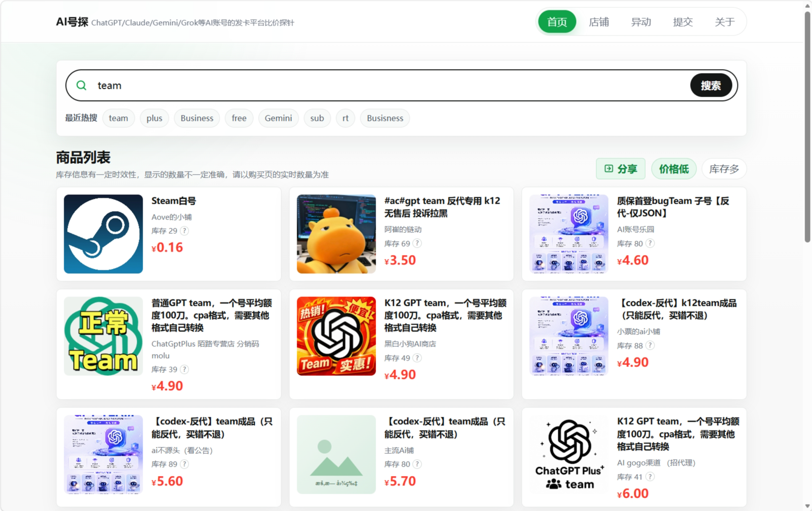Click the stock help icon under AI账号乐园
812x511 pixels.
tap(650, 243)
